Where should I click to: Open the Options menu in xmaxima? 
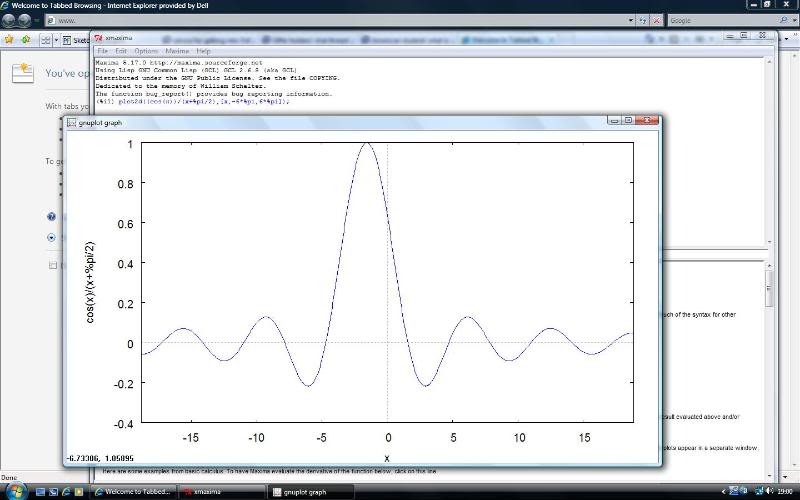tap(146, 51)
